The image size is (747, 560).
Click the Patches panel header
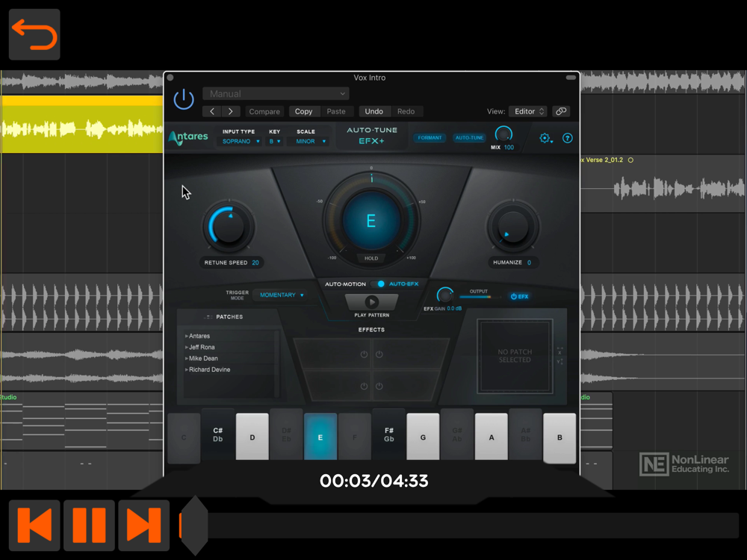point(229,317)
